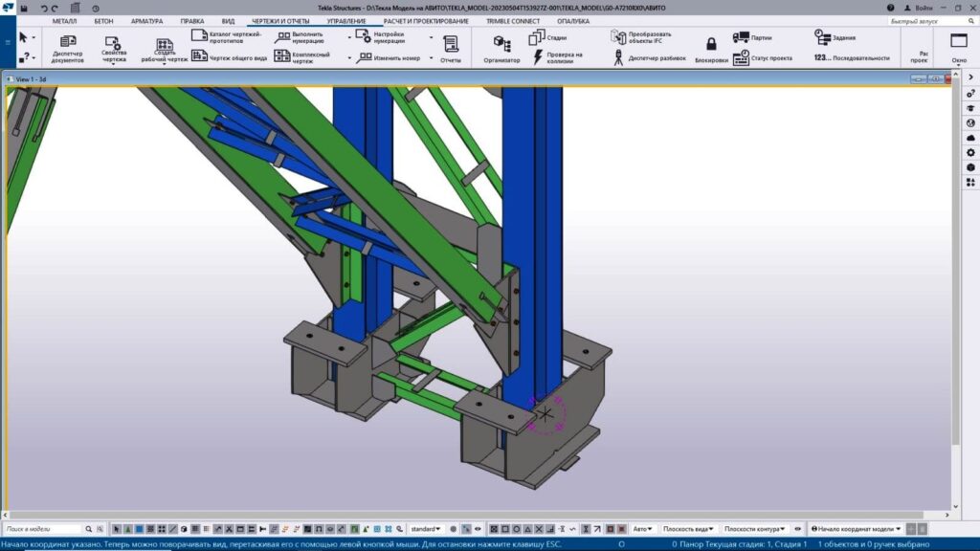This screenshot has width=980, height=551.
Task: Create Чертеж общего вида
Action: coord(229,56)
